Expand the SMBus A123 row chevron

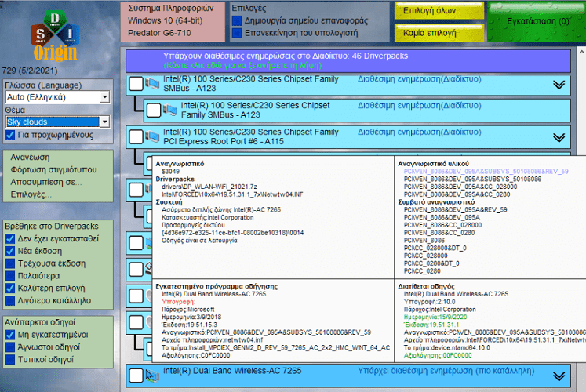pos(559,85)
